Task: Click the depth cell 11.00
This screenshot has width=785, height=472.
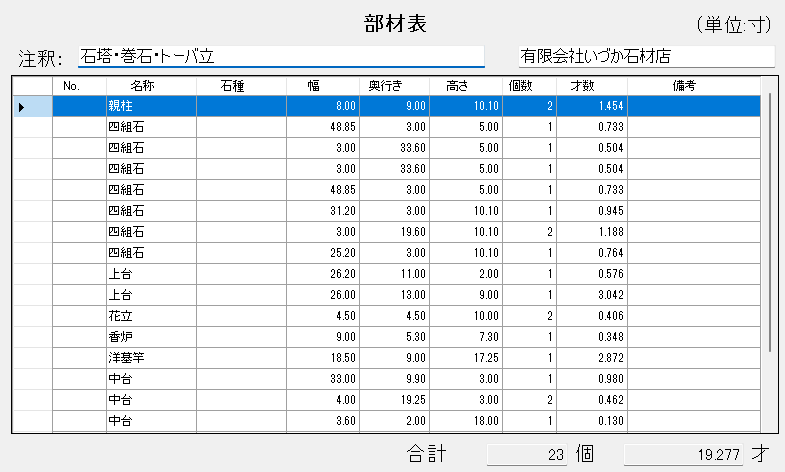Action: pyautogui.click(x=395, y=274)
